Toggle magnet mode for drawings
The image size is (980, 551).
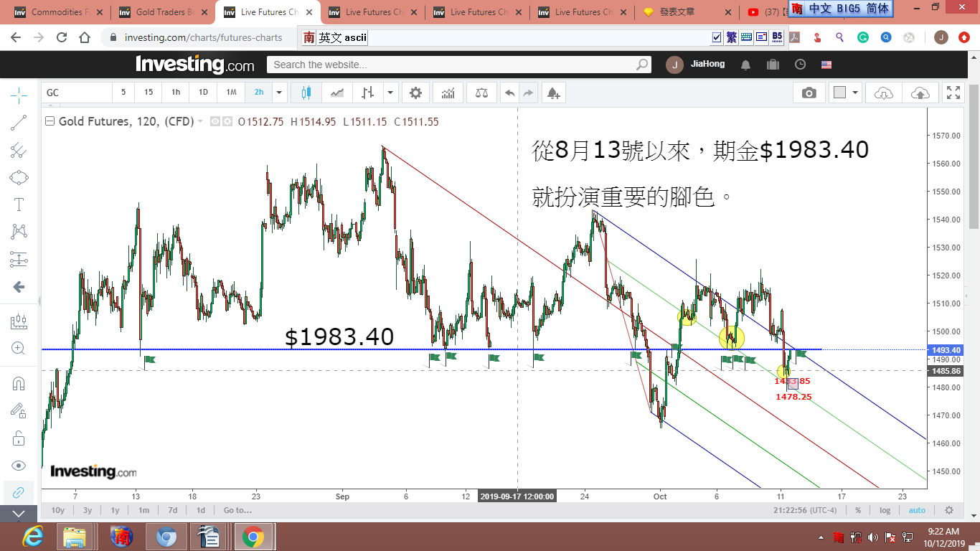click(19, 383)
